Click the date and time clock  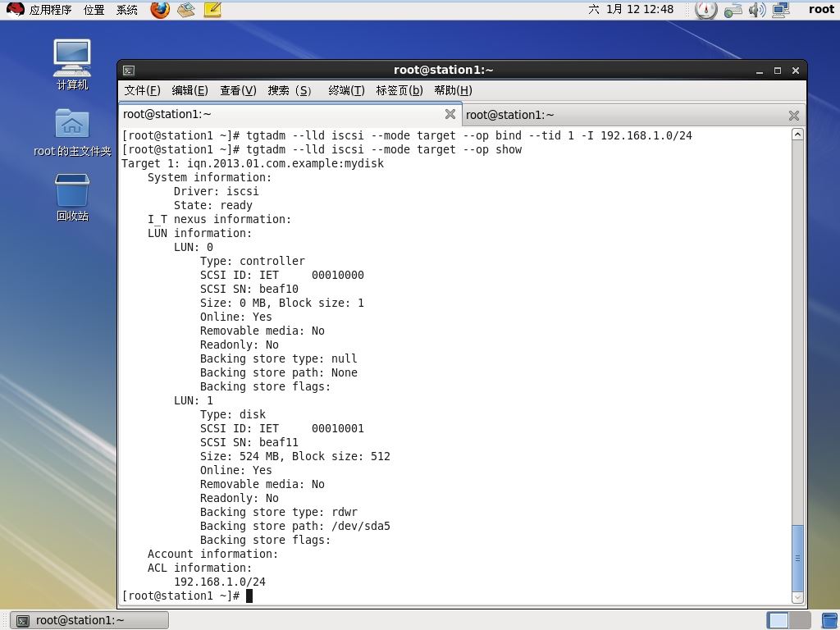pyautogui.click(x=631, y=10)
